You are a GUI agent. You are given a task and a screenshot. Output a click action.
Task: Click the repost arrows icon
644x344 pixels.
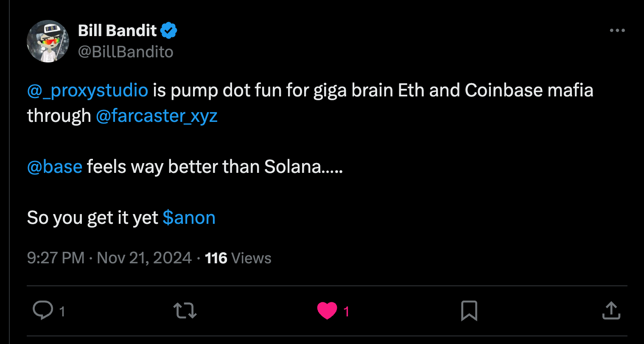pyautogui.click(x=185, y=311)
